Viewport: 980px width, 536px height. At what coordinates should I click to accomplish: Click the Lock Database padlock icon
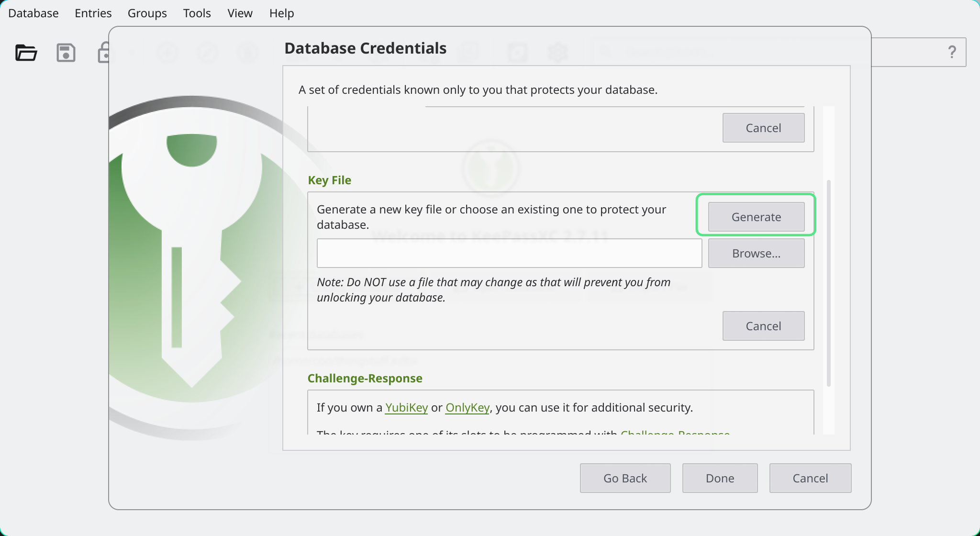103,52
